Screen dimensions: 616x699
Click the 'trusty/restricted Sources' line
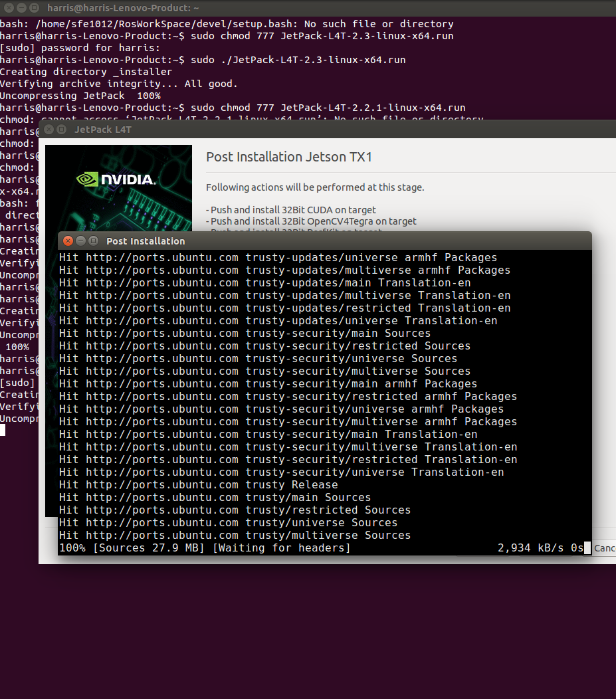tap(235, 510)
